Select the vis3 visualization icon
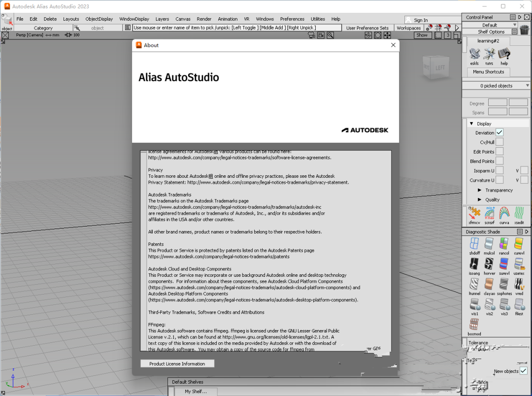 tap(504, 304)
